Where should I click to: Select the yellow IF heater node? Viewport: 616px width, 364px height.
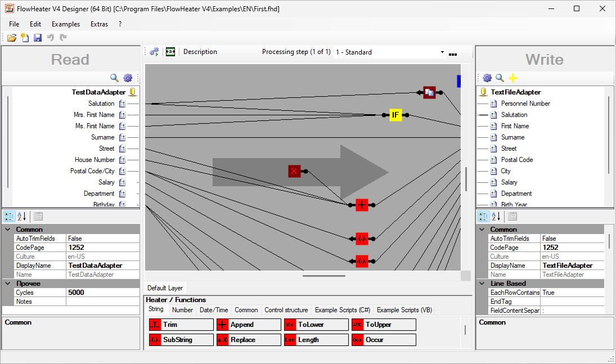[395, 115]
